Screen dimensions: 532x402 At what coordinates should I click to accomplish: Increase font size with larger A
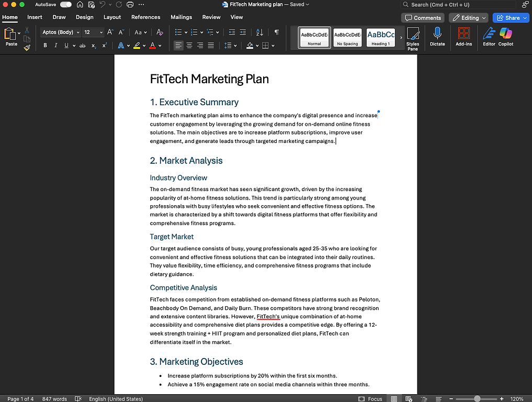coord(110,32)
